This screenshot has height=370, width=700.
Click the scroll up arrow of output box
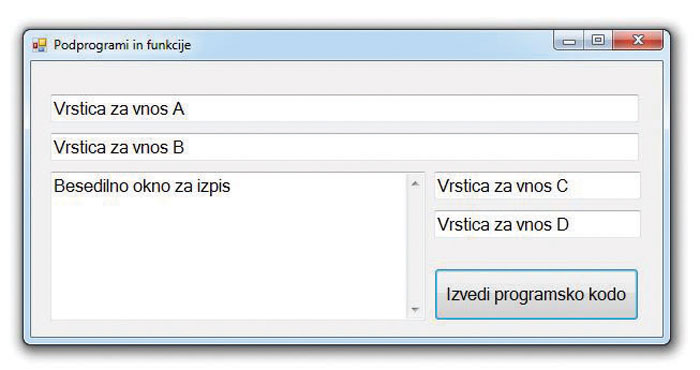pyautogui.click(x=415, y=183)
